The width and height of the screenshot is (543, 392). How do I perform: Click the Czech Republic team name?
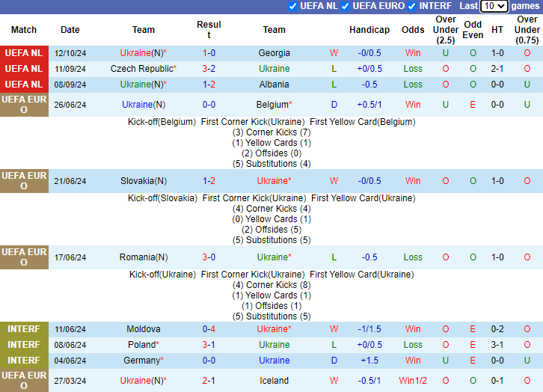(141, 69)
